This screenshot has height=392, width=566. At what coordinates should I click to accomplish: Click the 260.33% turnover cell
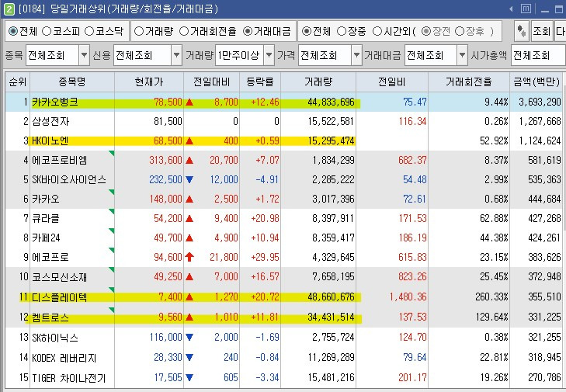tap(491, 297)
